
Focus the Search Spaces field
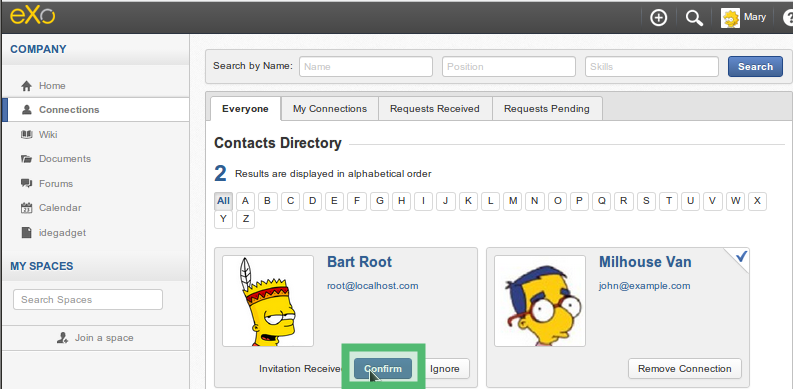point(88,299)
